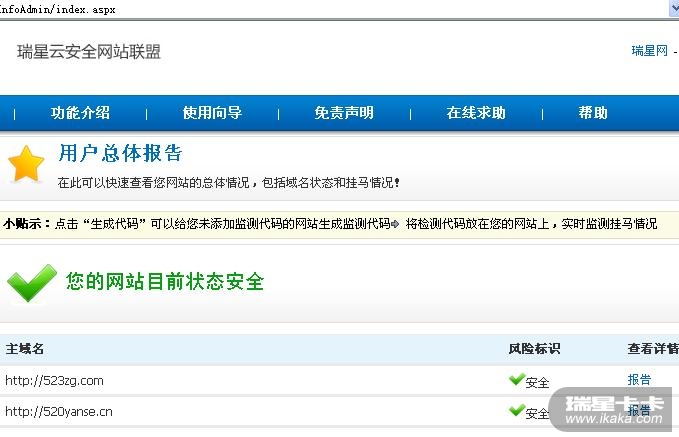Screen dimensions: 679x437
Task: Click the gold star icon beside 用户总体报告
Action: 26,164
